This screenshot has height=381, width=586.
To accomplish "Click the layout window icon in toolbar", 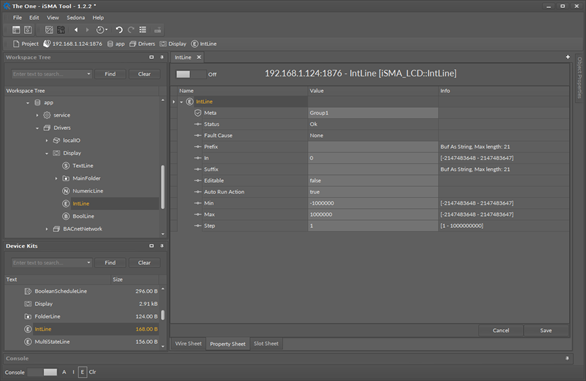I will tap(16, 30).
